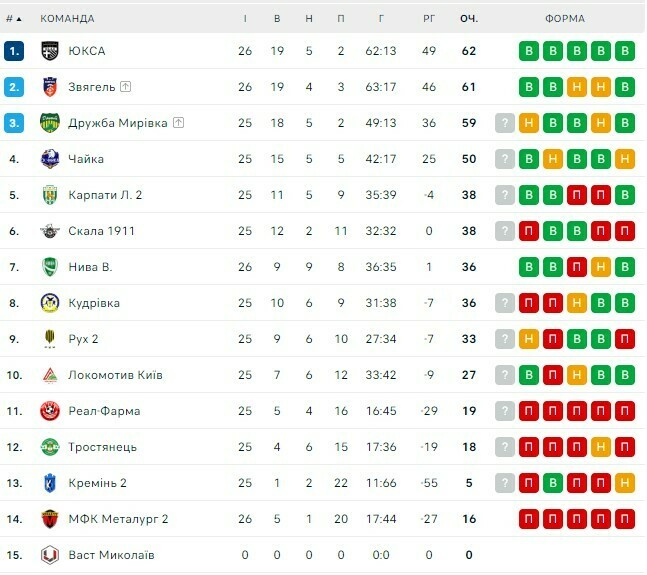Click the Звягель club crest
Image resolution: width=647 pixels, height=575 pixels.
tap(50, 87)
